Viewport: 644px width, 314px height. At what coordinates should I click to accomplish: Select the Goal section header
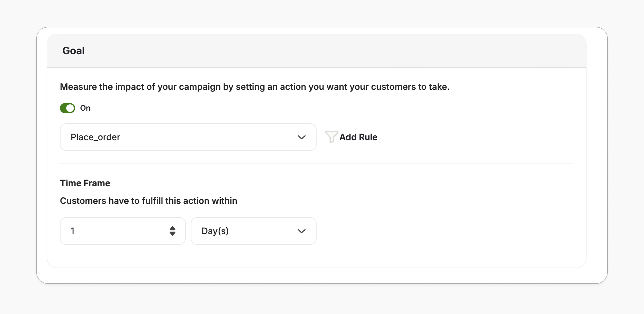(73, 50)
